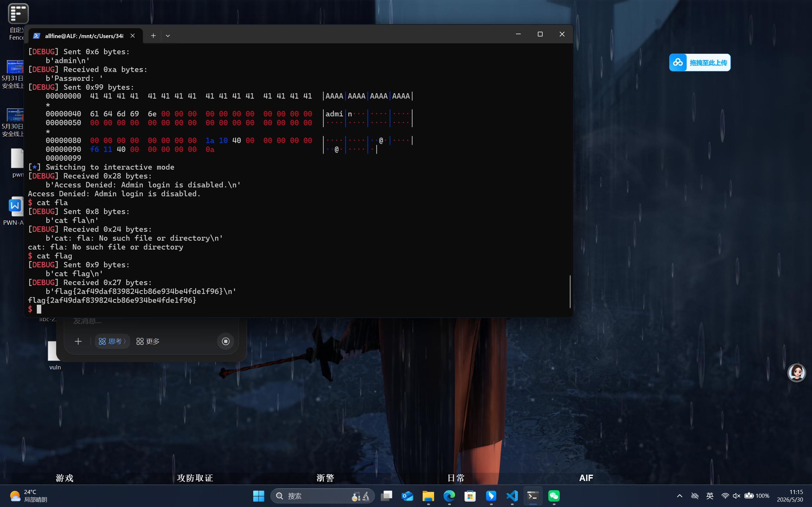Screen dimensions: 812x507
Task: Open the 更多 options in chat window
Action: 148,341
